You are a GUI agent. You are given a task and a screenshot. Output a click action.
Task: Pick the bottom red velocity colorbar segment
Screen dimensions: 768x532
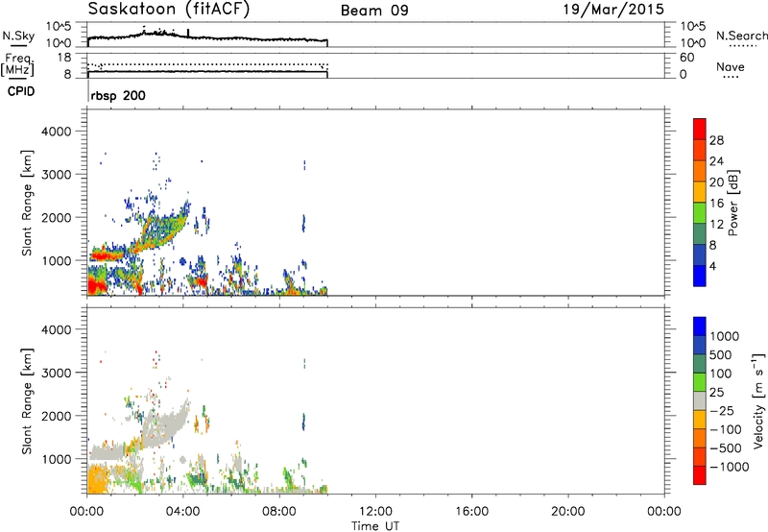pyautogui.click(x=700, y=475)
